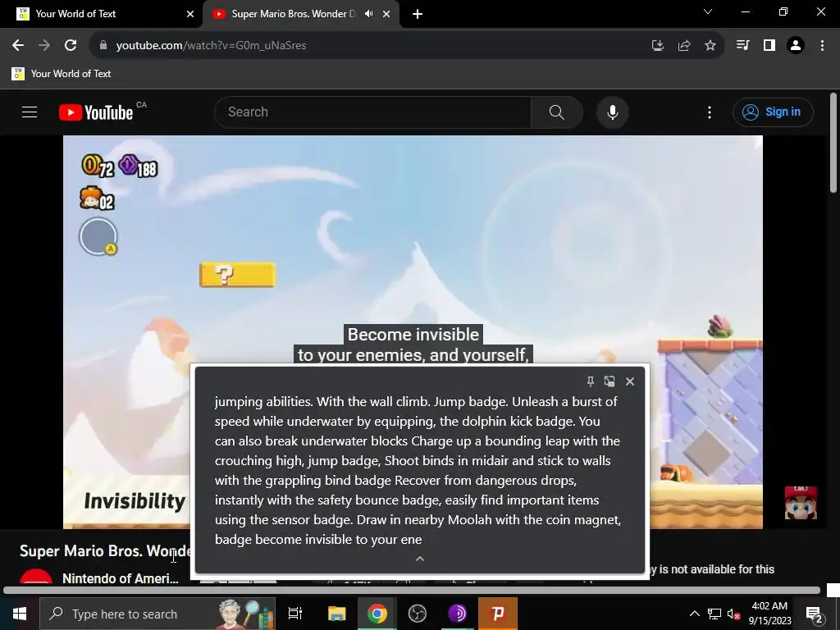Click the YouTube search magnifier button
Screen dimensions: 840x630
[x=557, y=112]
